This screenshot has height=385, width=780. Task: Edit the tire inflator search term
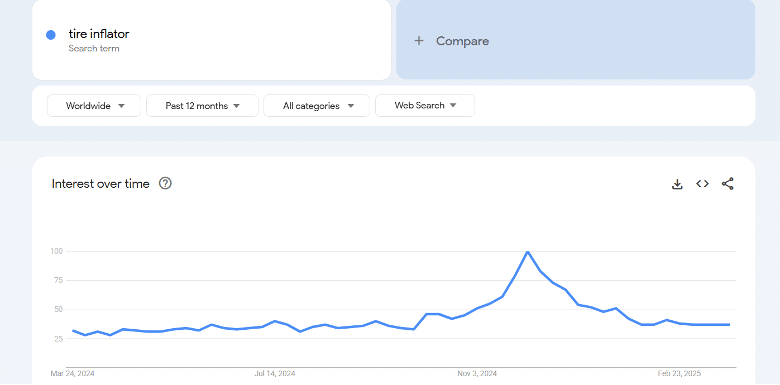[x=98, y=34]
